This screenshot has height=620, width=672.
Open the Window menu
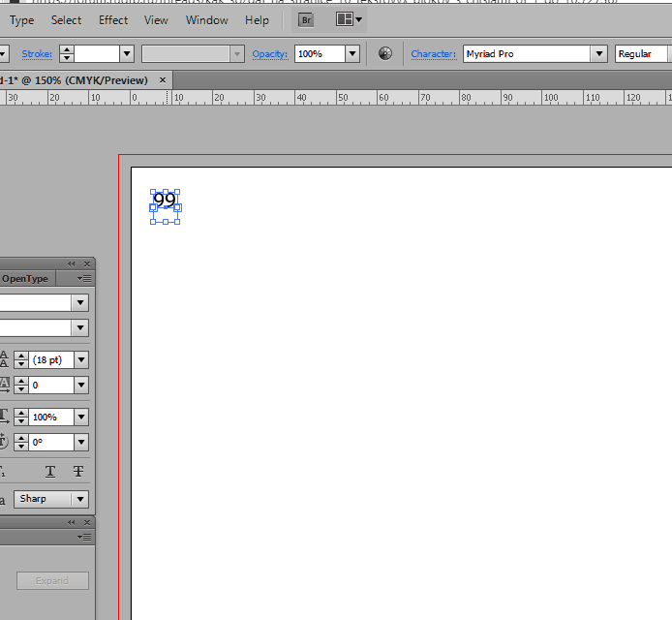point(206,20)
